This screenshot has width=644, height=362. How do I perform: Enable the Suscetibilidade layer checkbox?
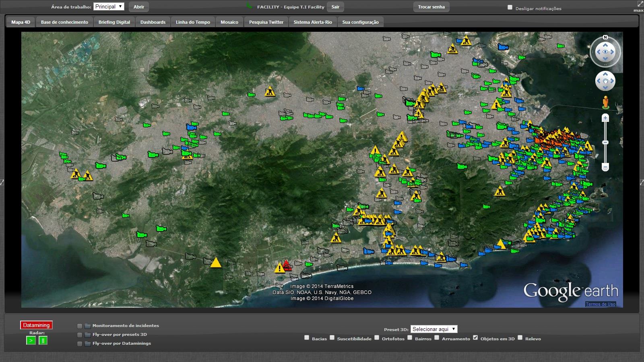[x=332, y=337]
